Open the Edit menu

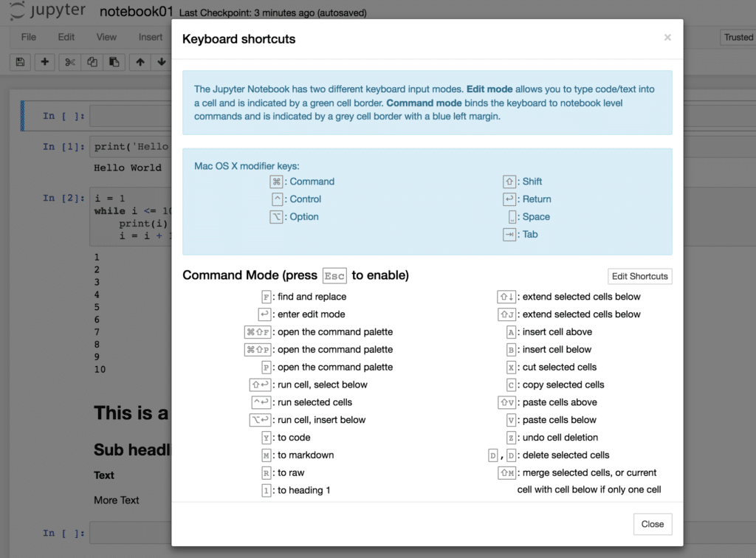pos(66,37)
